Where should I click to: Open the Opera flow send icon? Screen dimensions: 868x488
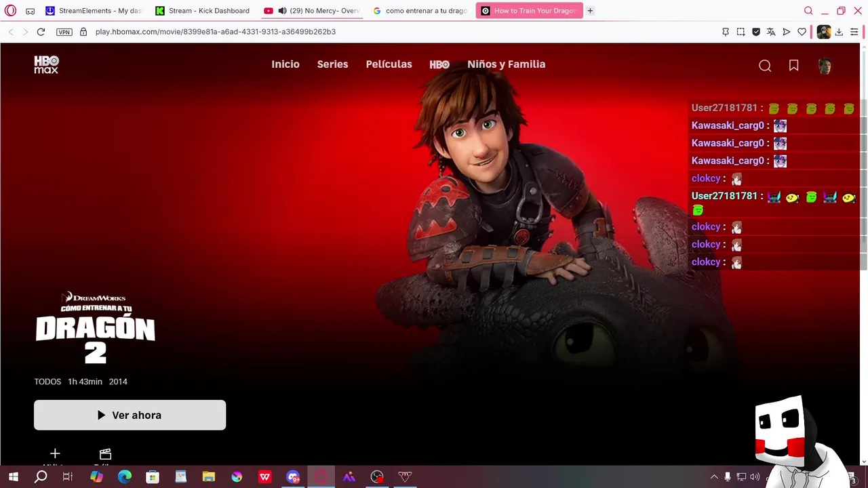coord(787,32)
